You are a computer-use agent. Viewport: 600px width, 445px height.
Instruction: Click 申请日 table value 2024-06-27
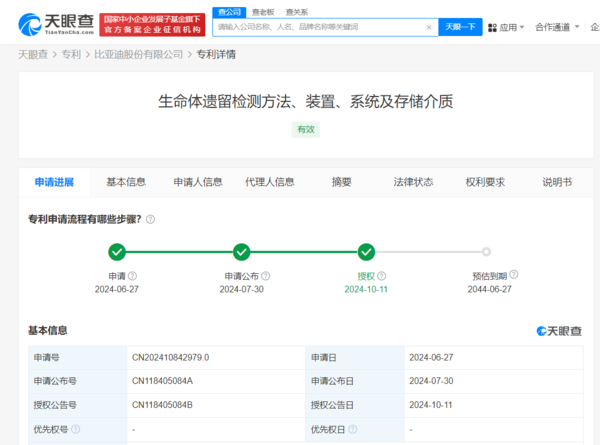pos(431,358)
